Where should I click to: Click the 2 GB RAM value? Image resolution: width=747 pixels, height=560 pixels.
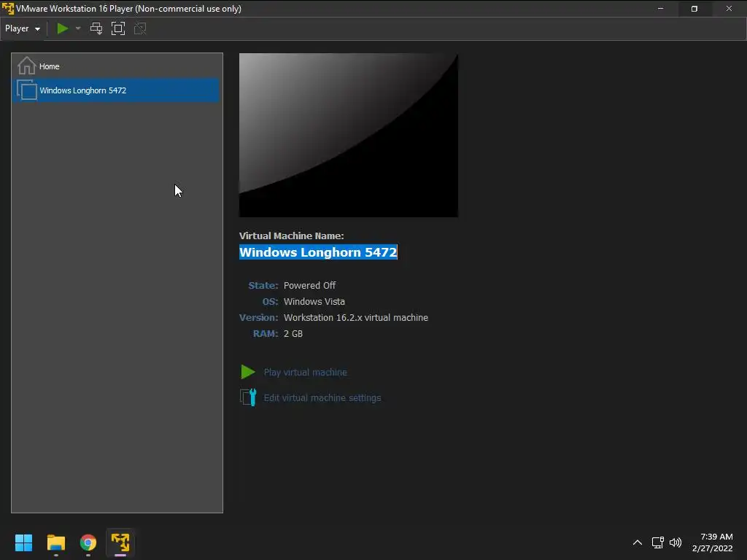pos(293,333)
